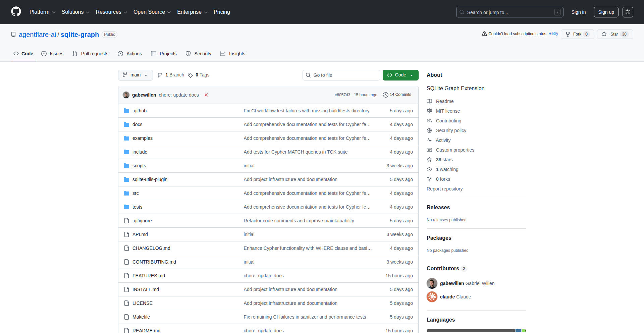Click the tests folder icon
Image resolution: width=644 pixels, height=333 pixels.
pos(126,207)
